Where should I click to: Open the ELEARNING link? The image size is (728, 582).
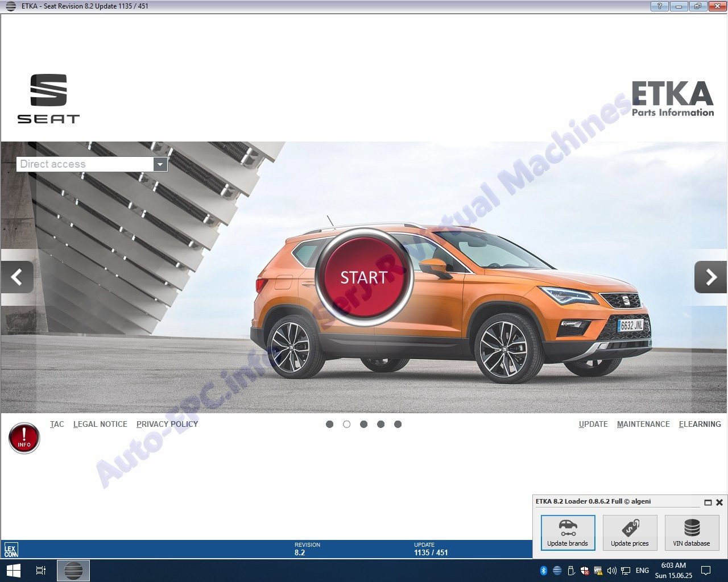pos(700,424)
